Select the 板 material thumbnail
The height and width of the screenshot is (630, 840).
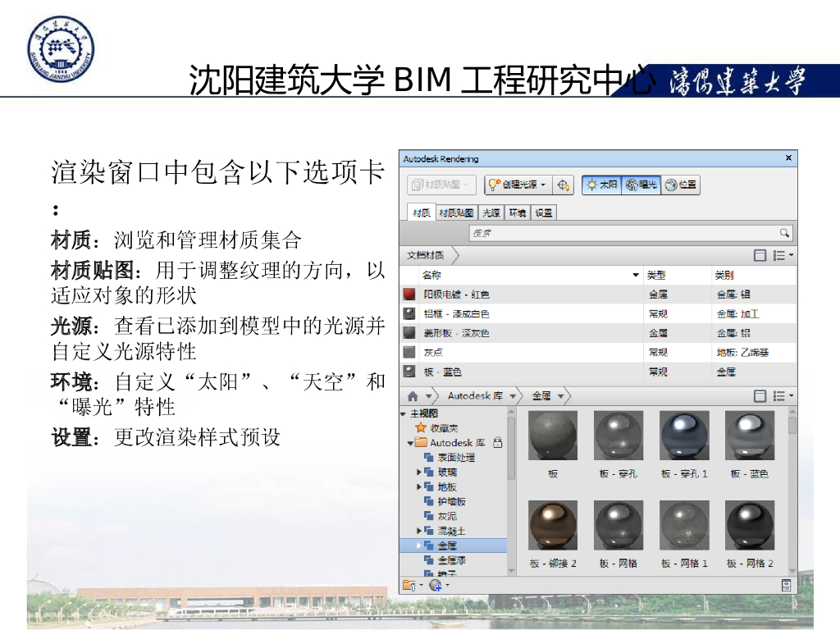552,436
